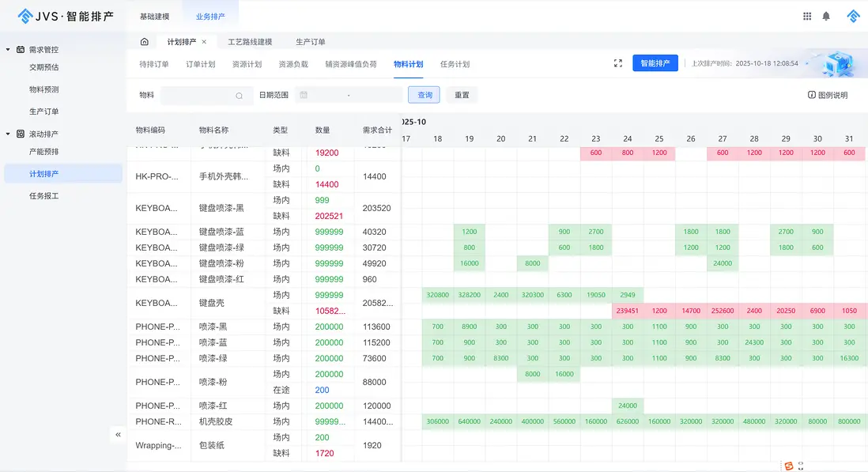Click the 16000 cell for 键盘喷漆-粉
The width and height of the screenshot is (868, 472).
(x=470, y=263)
